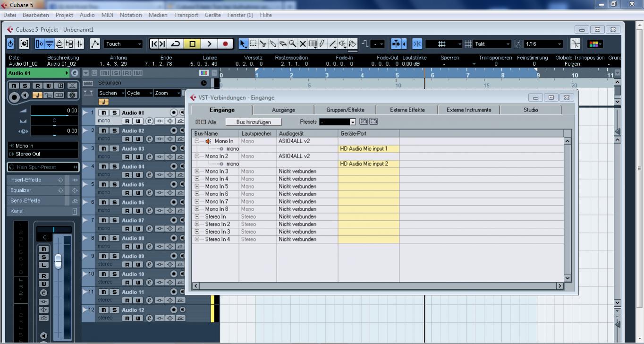Start playback with the Play button
The image size is (644, 344).
tap(209, 44)
